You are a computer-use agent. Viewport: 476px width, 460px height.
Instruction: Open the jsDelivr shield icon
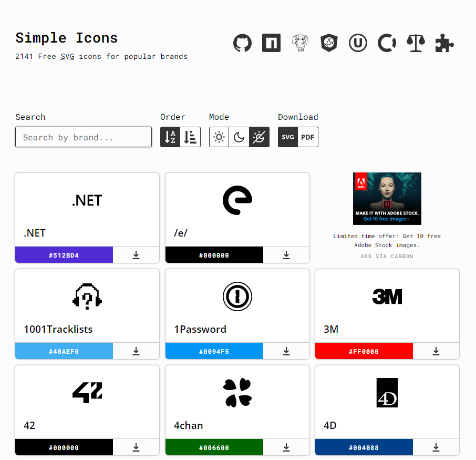(x=329, y=43)
